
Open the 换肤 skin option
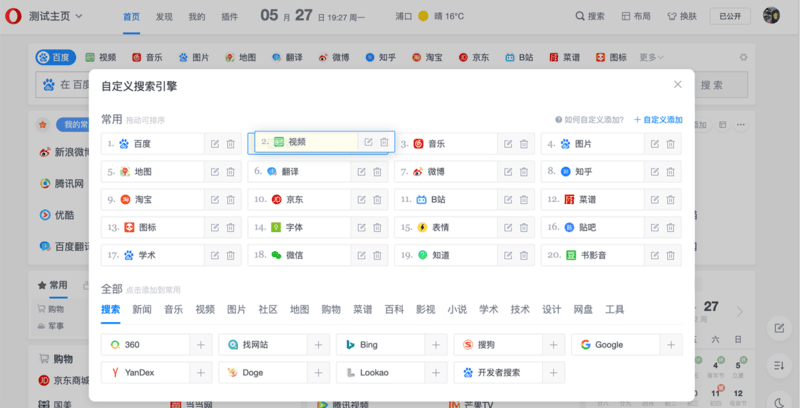click(682, 16)
